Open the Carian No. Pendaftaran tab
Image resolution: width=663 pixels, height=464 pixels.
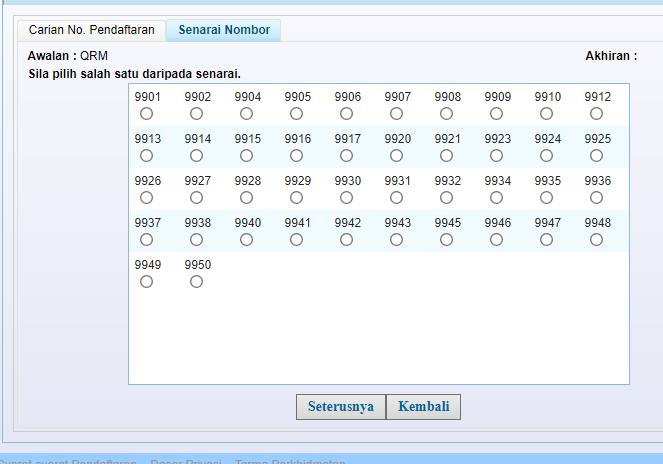(x=91, y=30)
